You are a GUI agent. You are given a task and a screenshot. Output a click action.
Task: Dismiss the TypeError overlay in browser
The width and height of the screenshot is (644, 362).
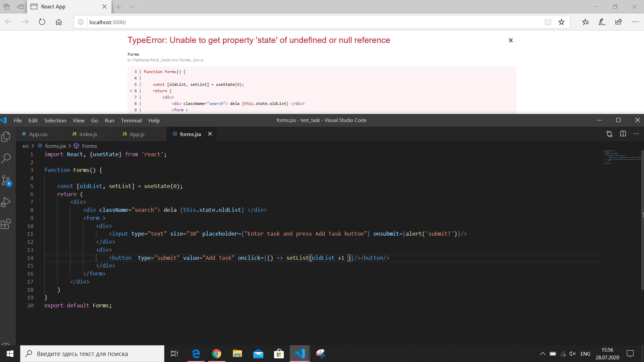tap(511, 40)
